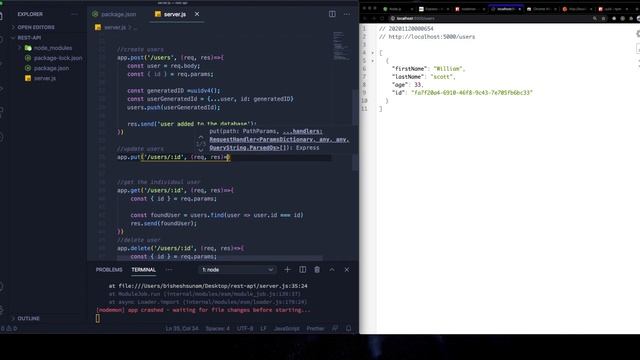
Task: Collapse the JSON object on line 5
Action: [373, 61]
